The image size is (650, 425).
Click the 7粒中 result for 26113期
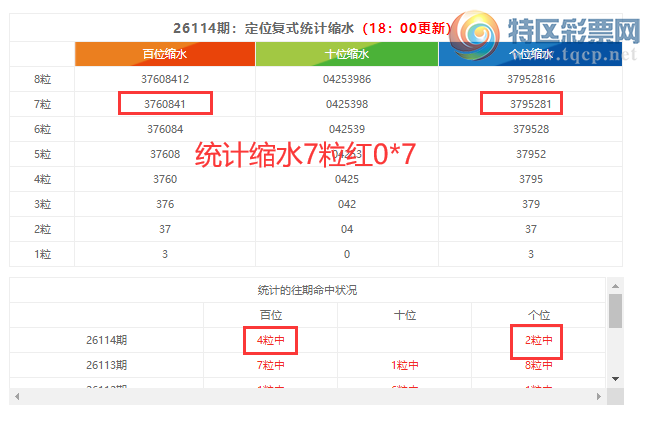271,365
